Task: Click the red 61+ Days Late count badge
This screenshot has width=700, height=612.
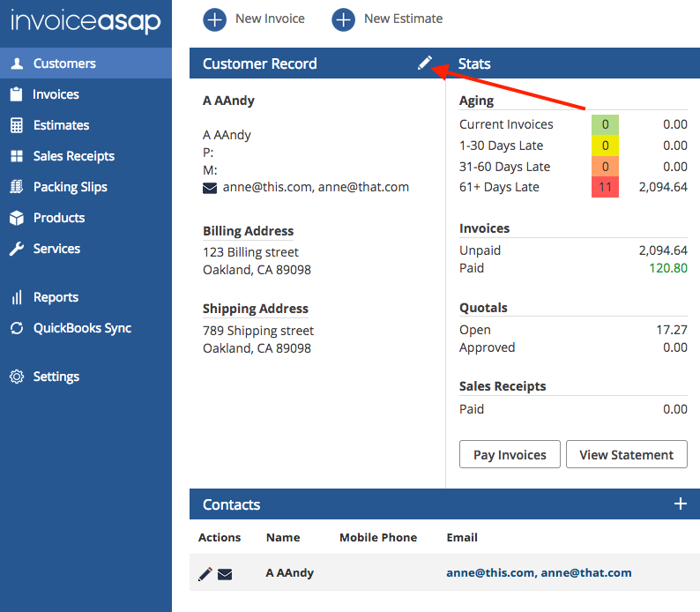Action: [605, 187]
